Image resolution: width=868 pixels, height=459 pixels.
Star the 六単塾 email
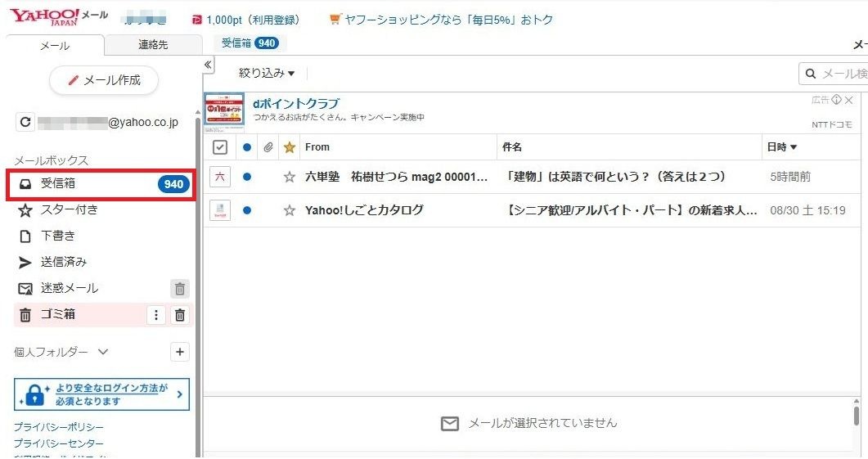point(289,177)
